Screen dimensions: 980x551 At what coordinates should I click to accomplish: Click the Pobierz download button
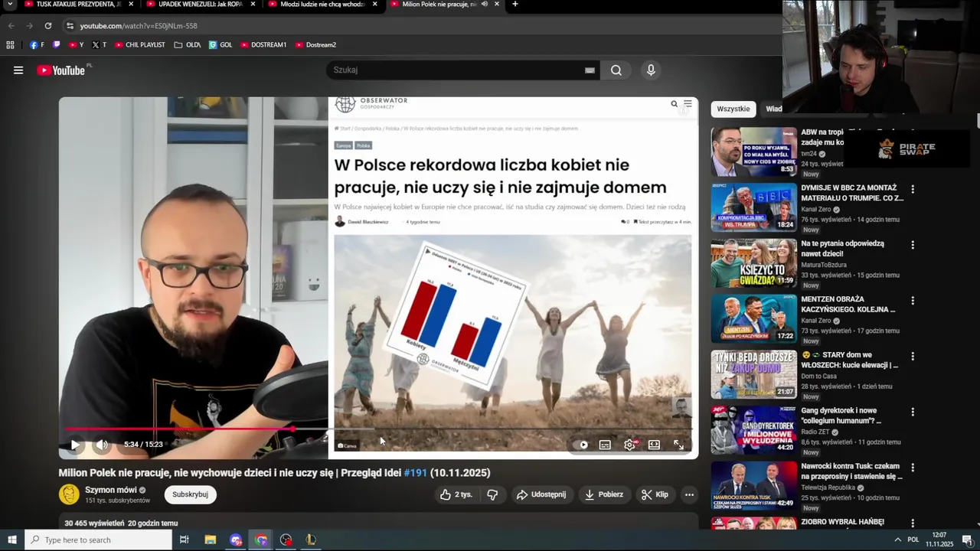click(603, 494)
